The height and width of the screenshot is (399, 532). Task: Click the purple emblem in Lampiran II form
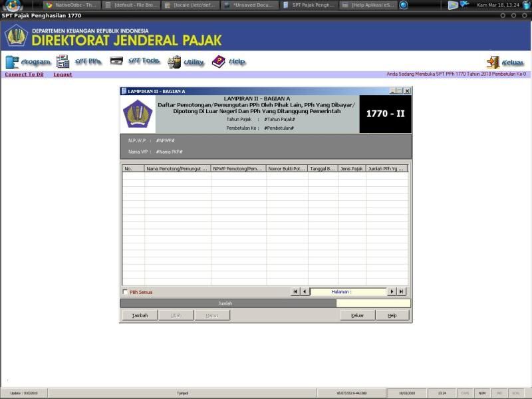[138, 114]
